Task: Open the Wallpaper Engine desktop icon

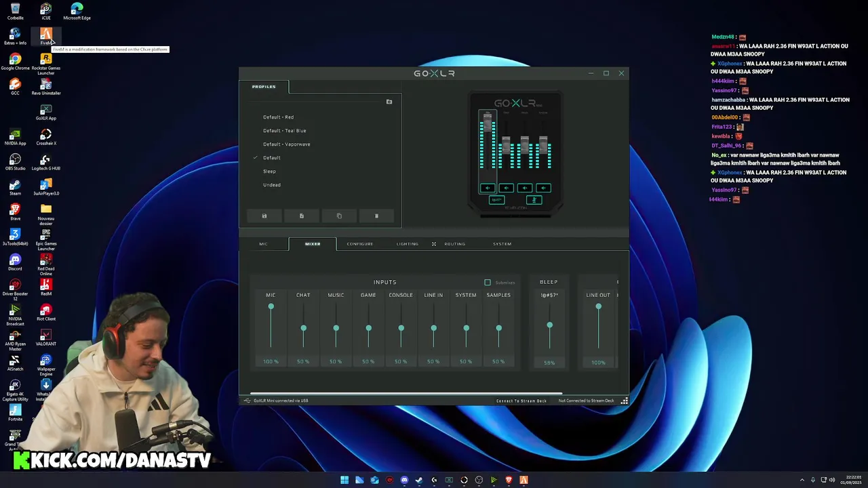Action: pyautogui.click(x=46, y=365)
